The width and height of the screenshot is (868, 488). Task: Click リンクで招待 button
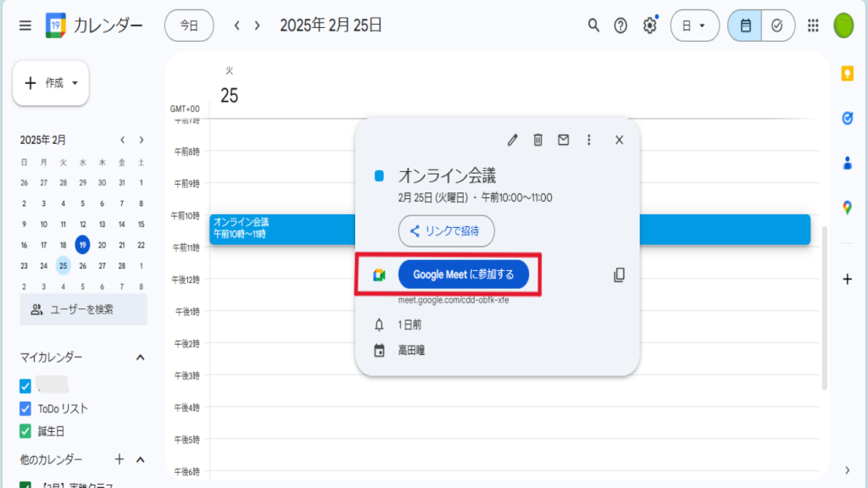(x=446, y=230)
